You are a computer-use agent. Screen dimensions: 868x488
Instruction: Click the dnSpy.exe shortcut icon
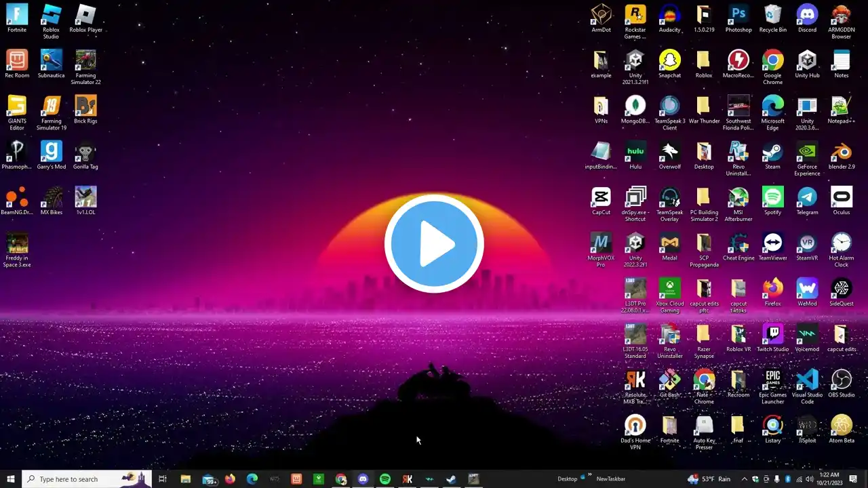point(635,203)
